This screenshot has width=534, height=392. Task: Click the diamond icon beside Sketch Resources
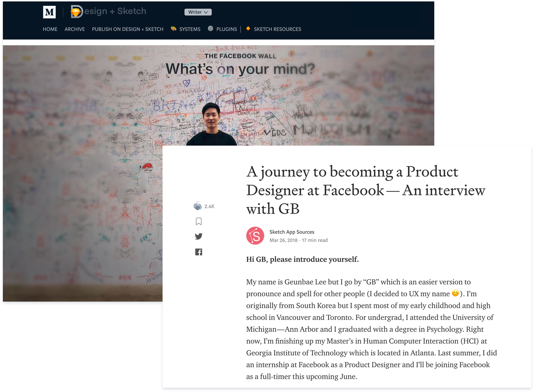coord(248,28)
